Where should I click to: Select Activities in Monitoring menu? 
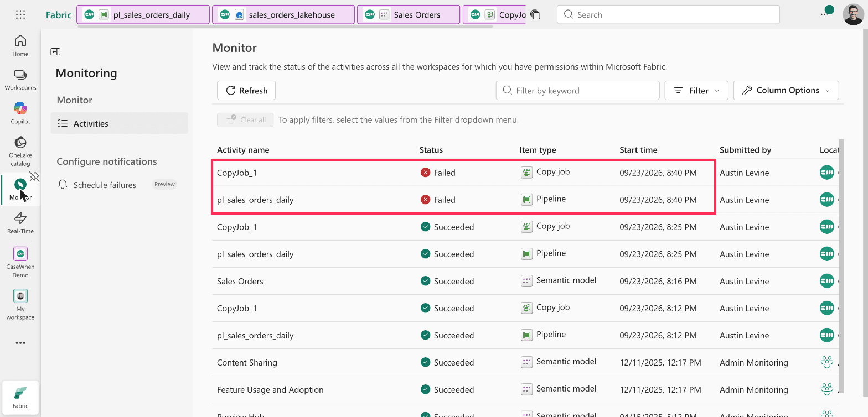[120, 123]
